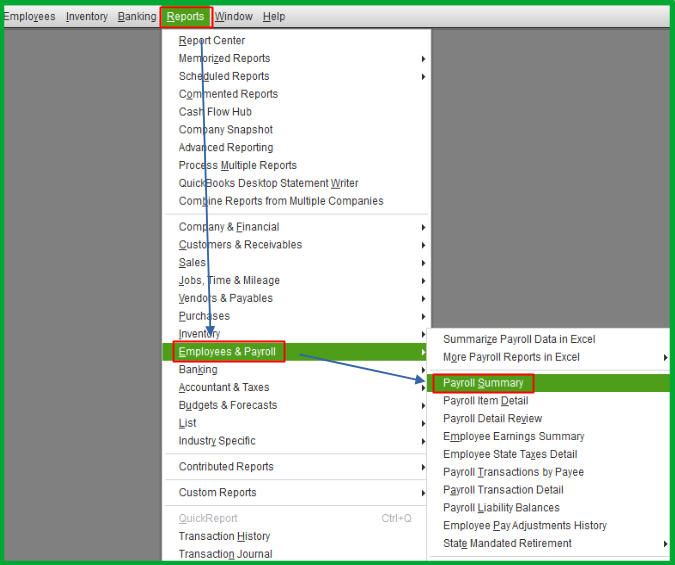
Task: Choose Payroll Transactions by Payee
Action: tap(514, 472)
